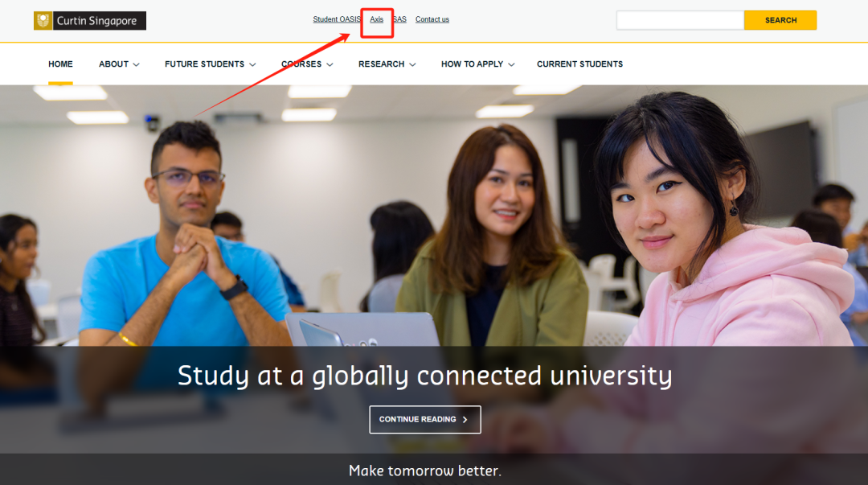Expand the ABOUT dropdown chevron

click(136, 64)
